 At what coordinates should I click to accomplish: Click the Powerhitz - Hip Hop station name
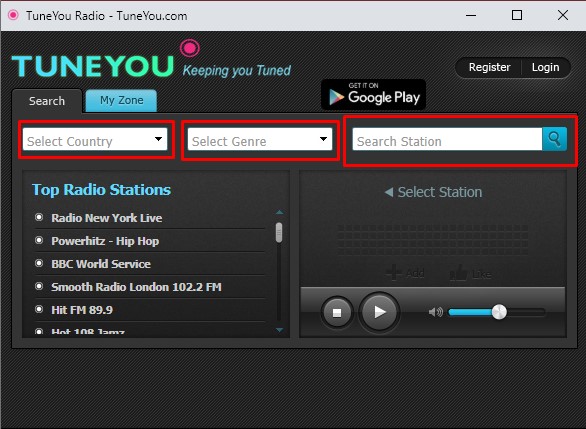coord(105,241)
